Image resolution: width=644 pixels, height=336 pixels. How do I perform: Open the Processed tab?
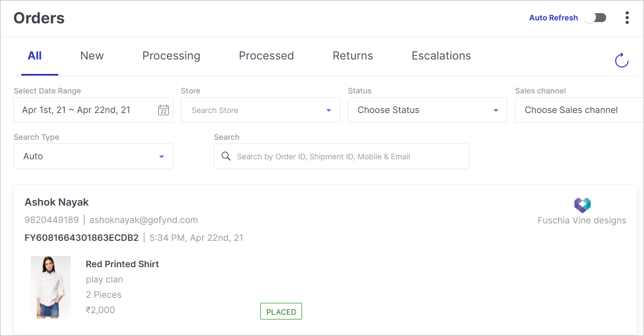pyautogui.click(x=266, y=56)
